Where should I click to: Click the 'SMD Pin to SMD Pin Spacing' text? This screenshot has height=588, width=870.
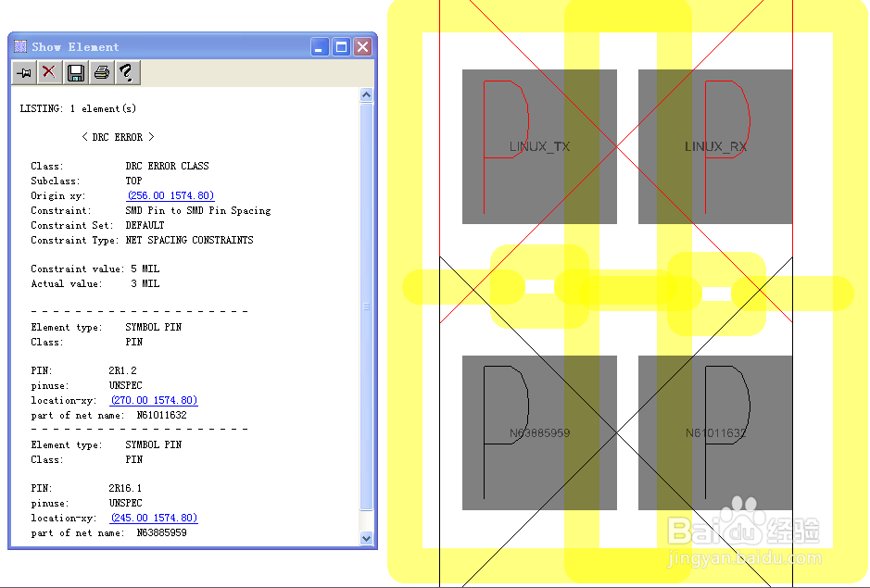pos(198,210)
